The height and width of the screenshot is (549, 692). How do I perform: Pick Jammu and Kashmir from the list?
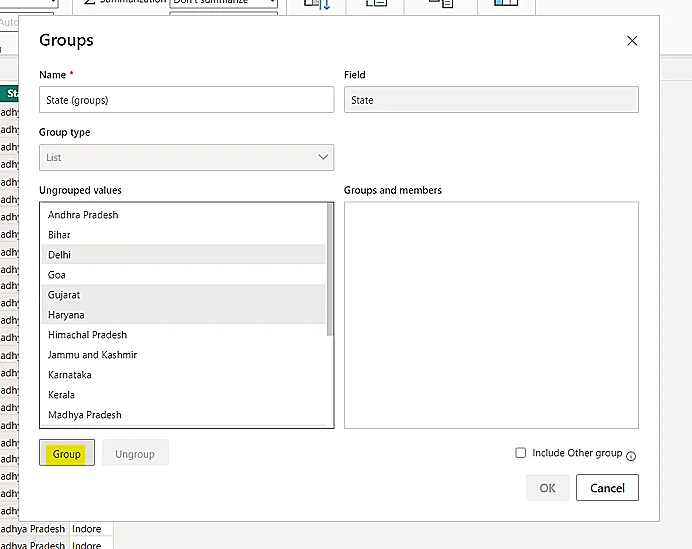(92, 355)
